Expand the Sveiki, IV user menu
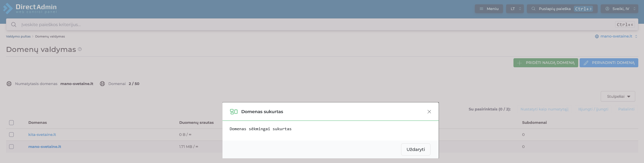This screenshot has width=644, height=163. point(621,9)
